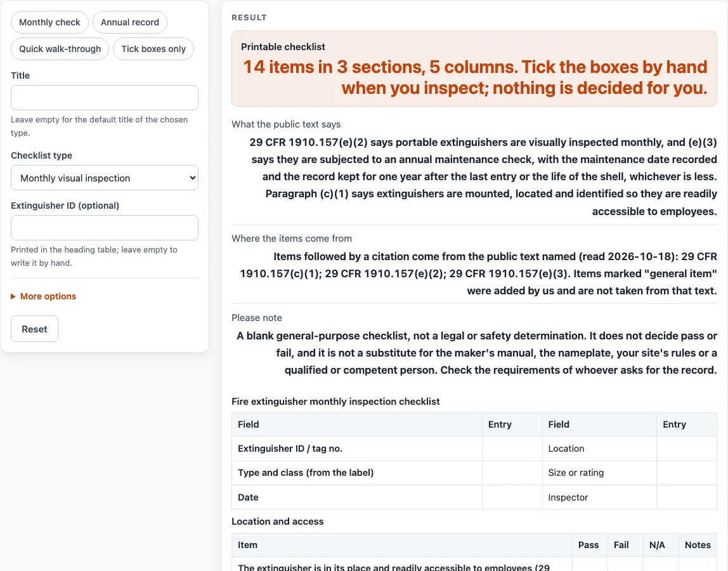Click the 'Please note' heading

coord(257,318)
